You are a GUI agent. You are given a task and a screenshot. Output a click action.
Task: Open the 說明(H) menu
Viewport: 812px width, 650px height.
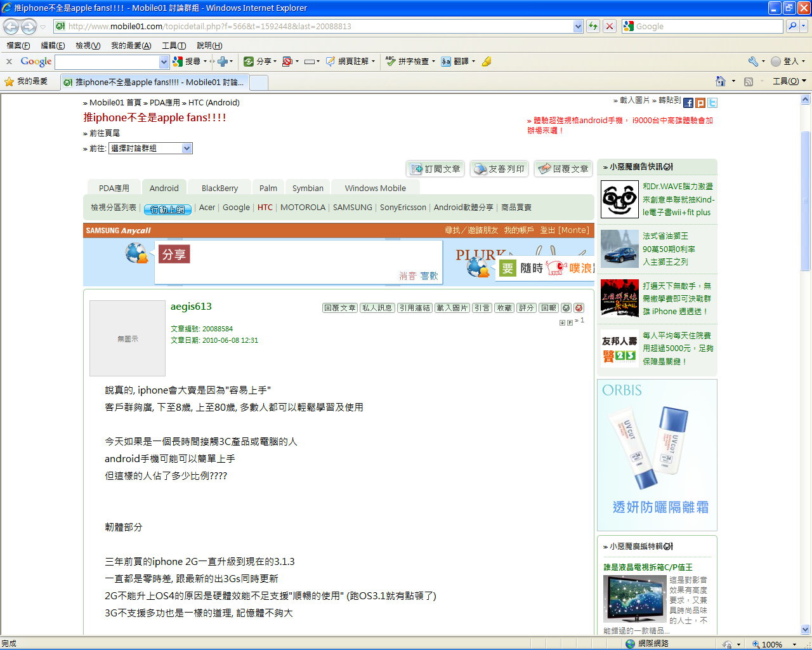click(209, 46)
